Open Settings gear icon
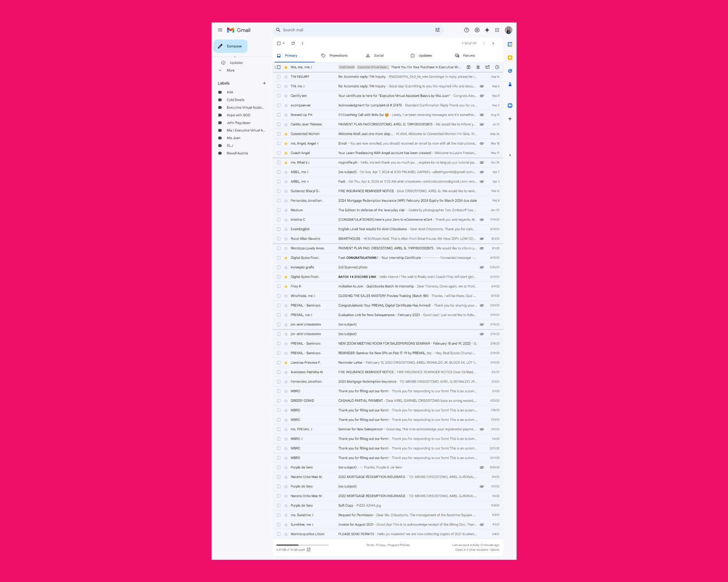The image size is (728, 582). [477, 30]
